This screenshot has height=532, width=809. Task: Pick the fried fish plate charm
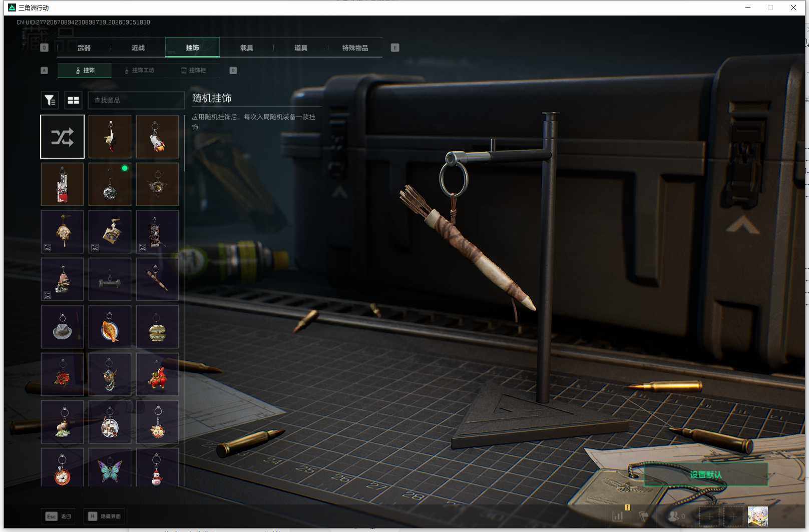[x=110, y=327]
